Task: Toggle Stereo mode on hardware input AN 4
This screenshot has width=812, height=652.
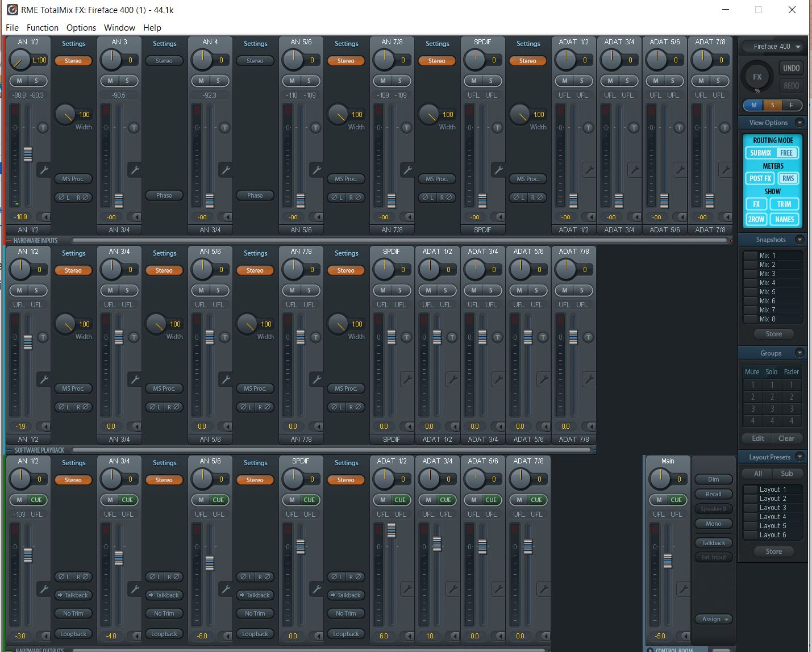Action: [255, 61]
